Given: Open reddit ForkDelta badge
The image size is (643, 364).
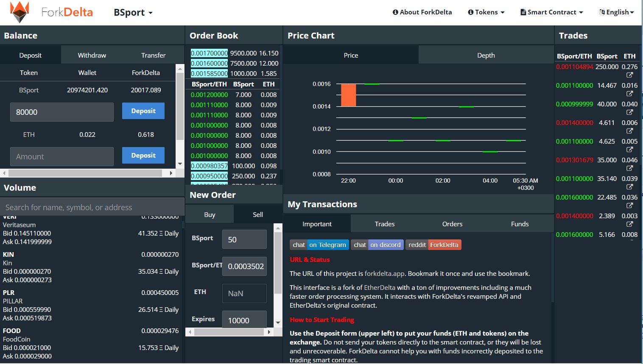Looking at the screenshot, I should point(433,245).
